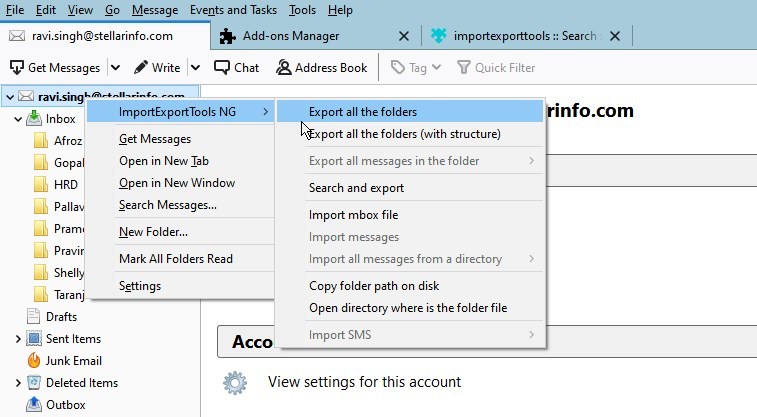
Task: Click View settings for this account
Action: [364, 382]
